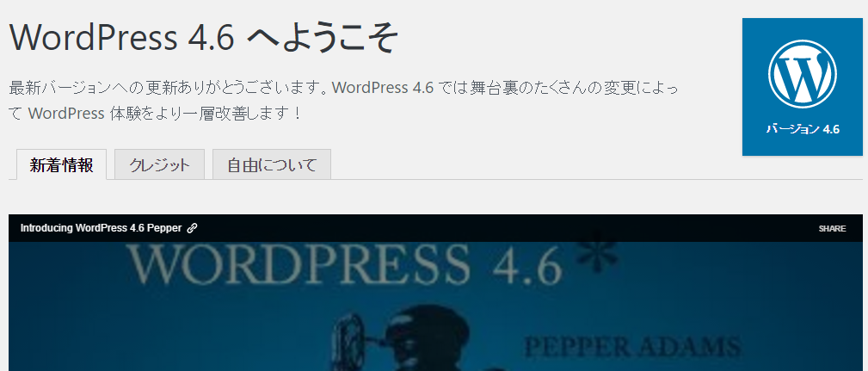Open the 自由について tab

(x=272, y=164)
